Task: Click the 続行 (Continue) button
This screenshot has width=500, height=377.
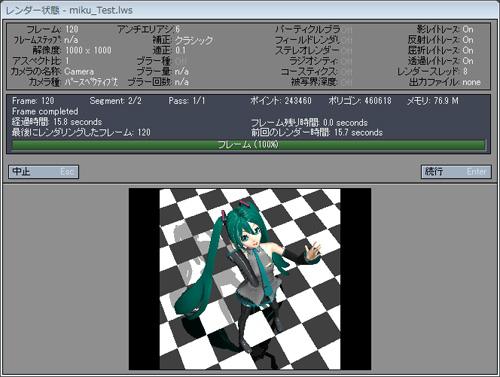Action: click(x=456, y=172)
